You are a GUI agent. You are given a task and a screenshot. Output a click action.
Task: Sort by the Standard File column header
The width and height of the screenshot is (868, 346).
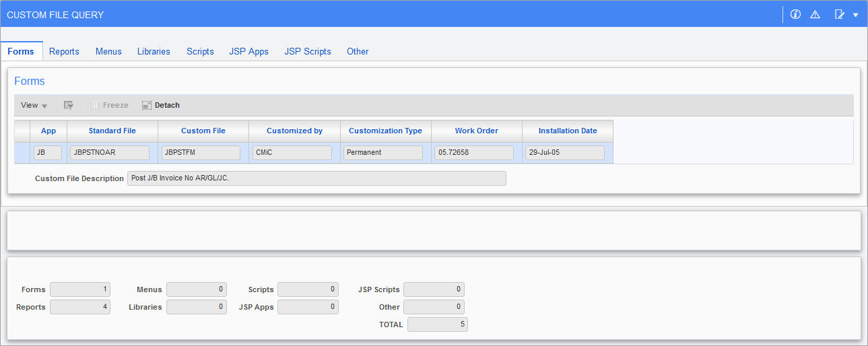(x=112, y=131)
